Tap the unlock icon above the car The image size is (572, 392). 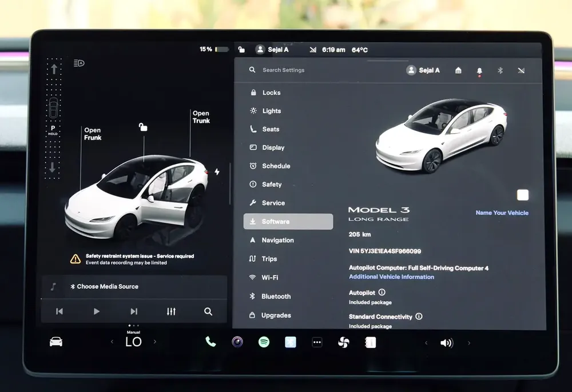click(143, 127)
